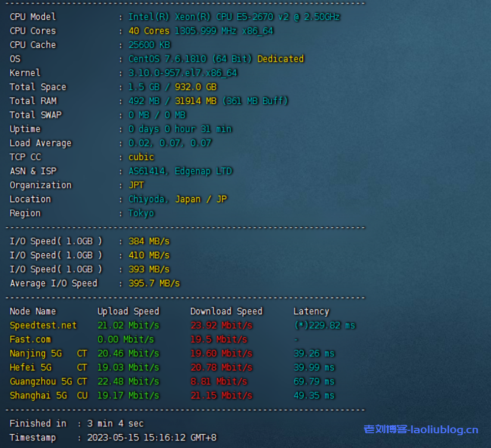The image size is (491, 448).
Task: Click the 'Speedtest.net' node name
Action: click(x=43, y=326)
